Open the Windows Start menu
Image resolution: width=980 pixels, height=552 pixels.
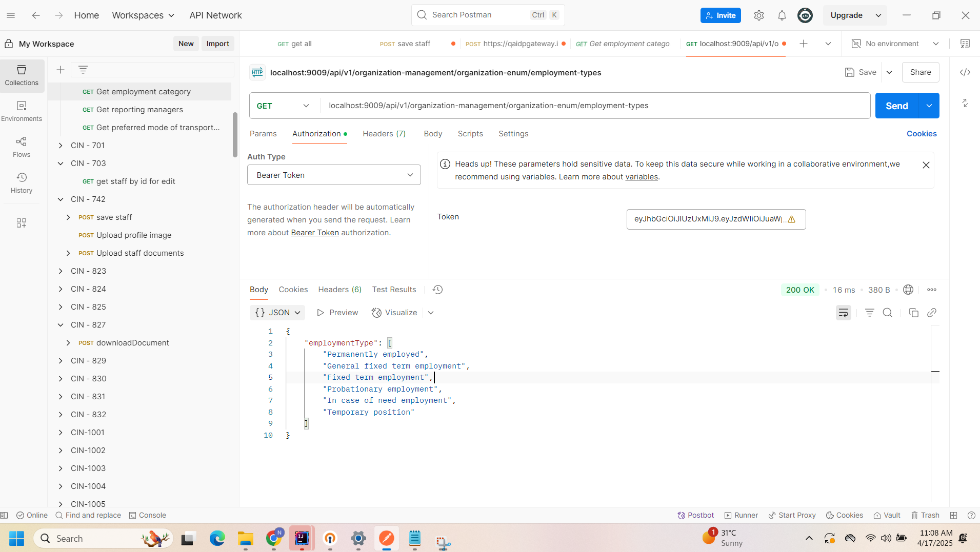[16, 538]
